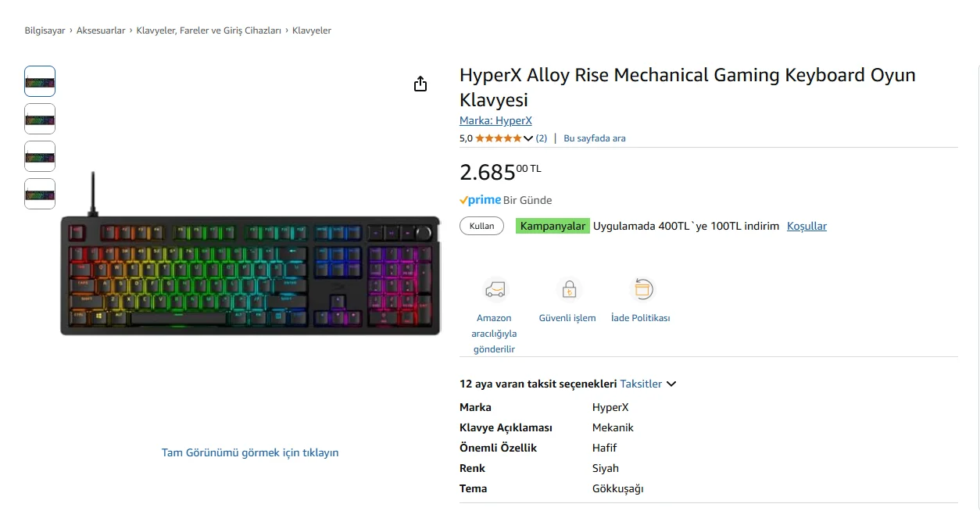Viewport: 980px width, 511px height.
Task: Open the Marka: HyperX brand link
Action: point(495,120)
